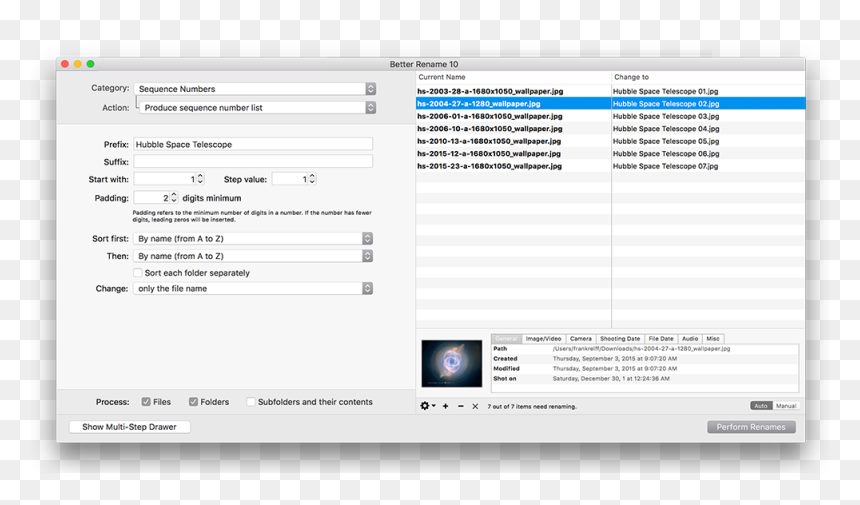Click the Created date value
This screenshot has width=860, height=505.
click(x=615, y=359)
